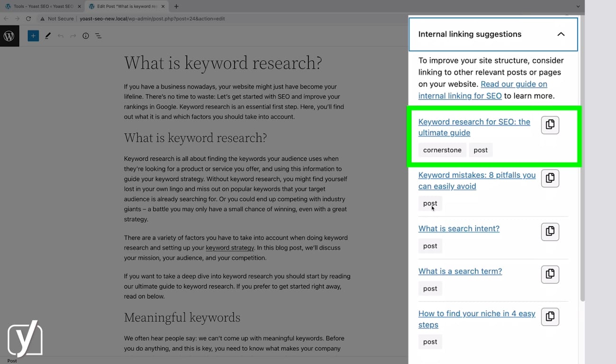Open the document details info icon
Screen dimensions: 616x364
click(86, 36)
